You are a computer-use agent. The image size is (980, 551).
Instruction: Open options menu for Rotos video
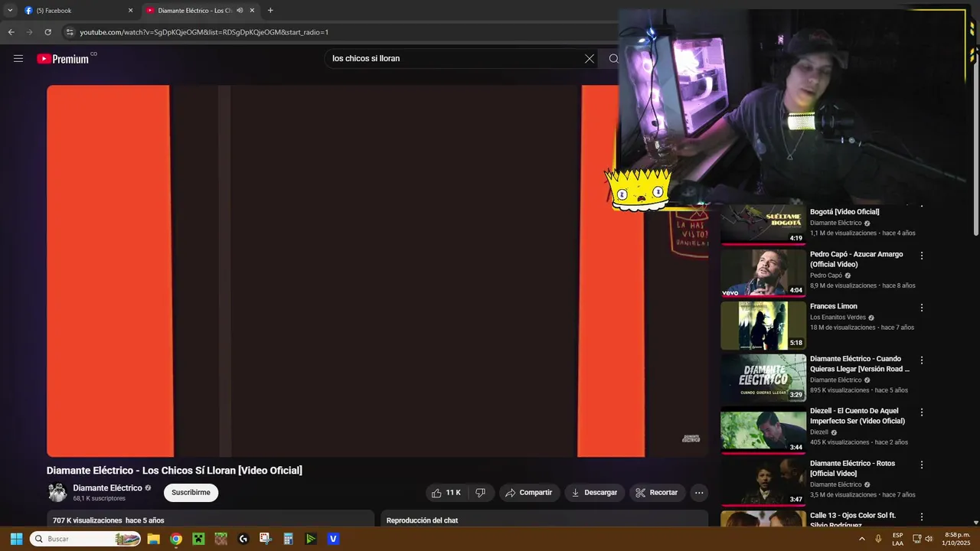pos(922,465)
